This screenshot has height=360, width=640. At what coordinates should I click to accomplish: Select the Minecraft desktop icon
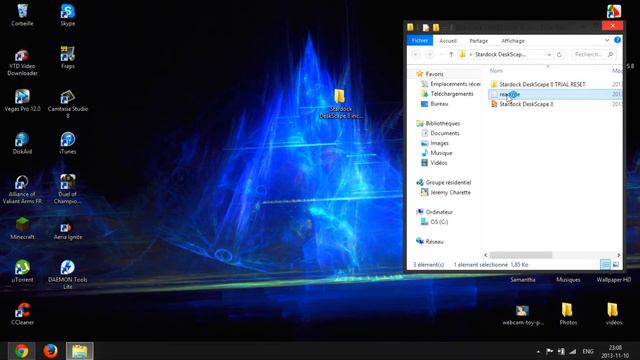22,229
